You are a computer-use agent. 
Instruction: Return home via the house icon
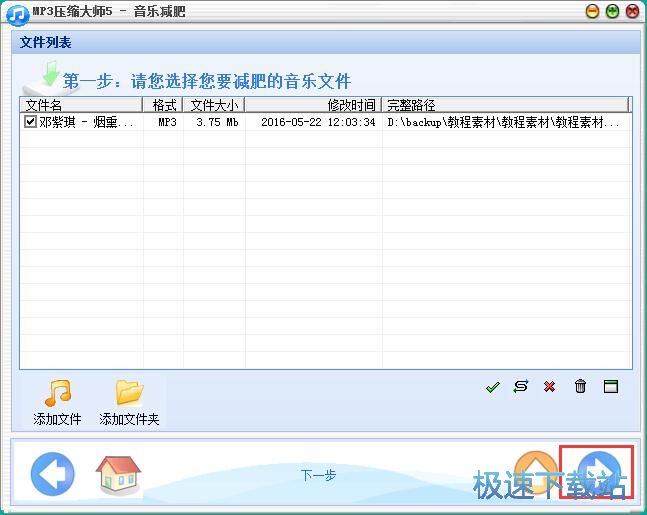click(118, 474)
